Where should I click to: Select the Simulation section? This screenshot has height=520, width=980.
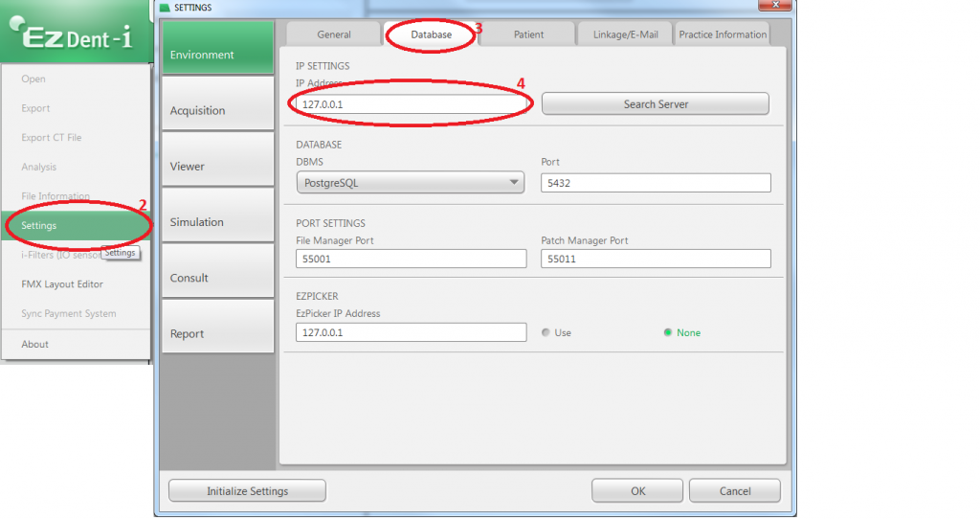click(x=218, y=215)
